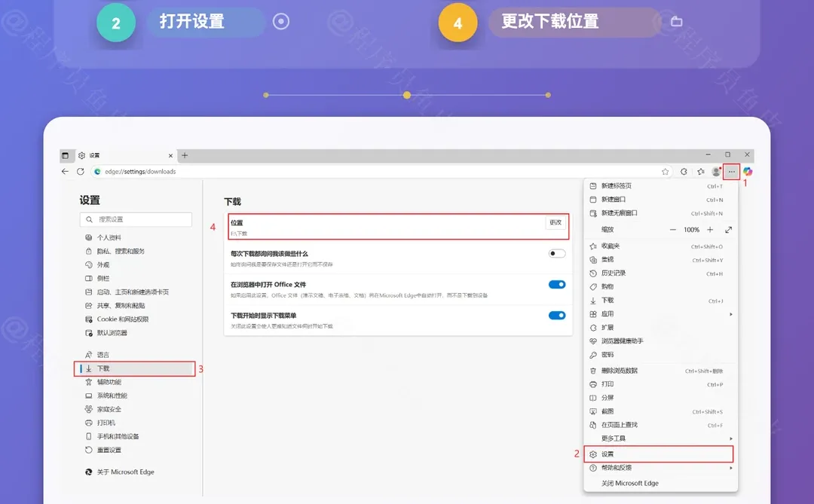Image resolution: width=814 pixels, height=504 pixels.
Task: Click the browser back arrow
Action: tap(65, 171)
